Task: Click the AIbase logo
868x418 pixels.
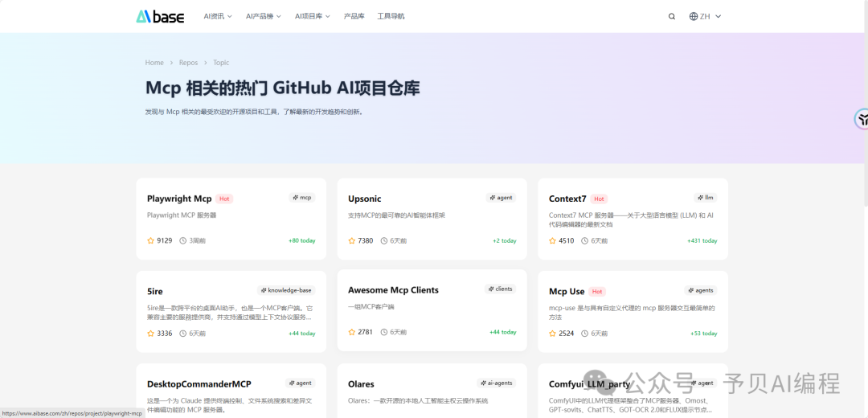Action: click(161, 17)
